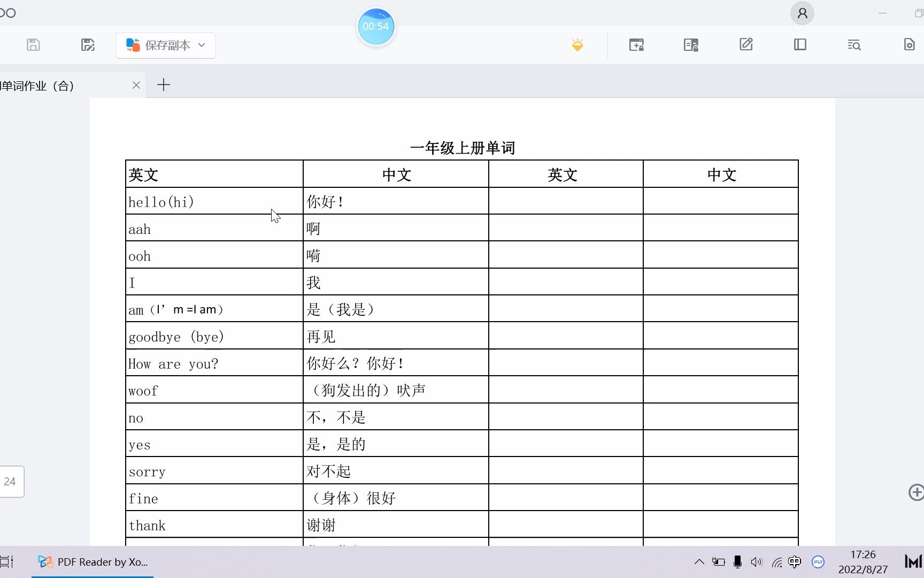The height and width of the screenshot is (578, 924).
Task: Click the title 一年级上册单词
Action: (462, 148)
